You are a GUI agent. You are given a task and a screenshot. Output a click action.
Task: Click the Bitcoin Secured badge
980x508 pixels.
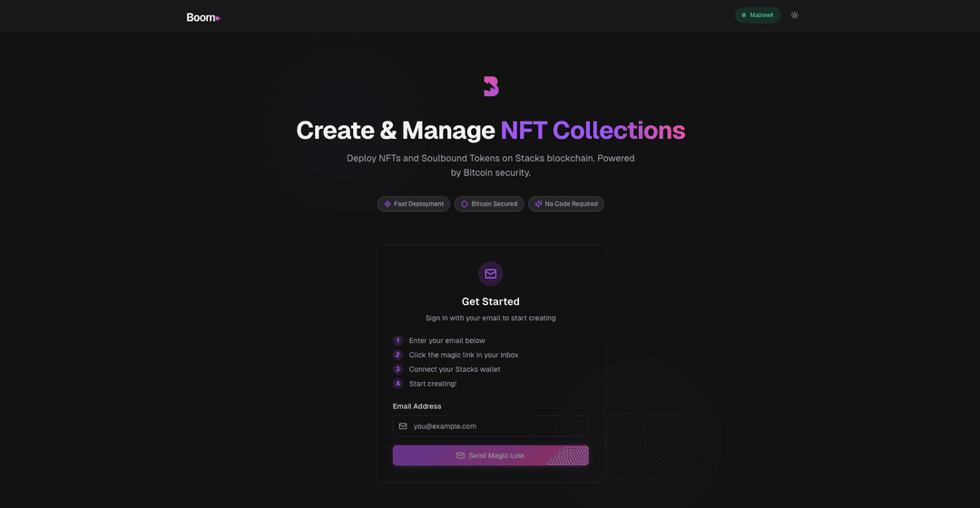coord(489,204)
